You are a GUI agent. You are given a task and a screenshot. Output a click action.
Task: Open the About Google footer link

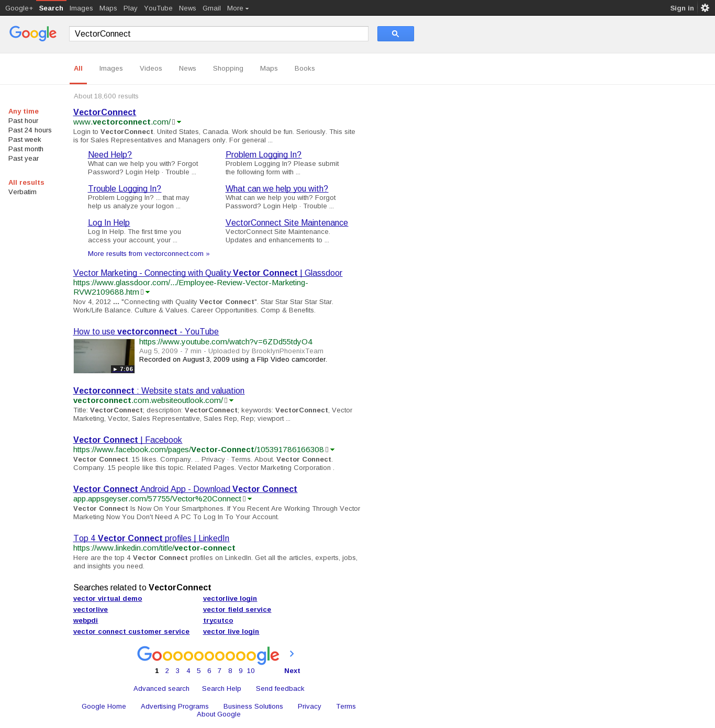[x=219, y=714]
